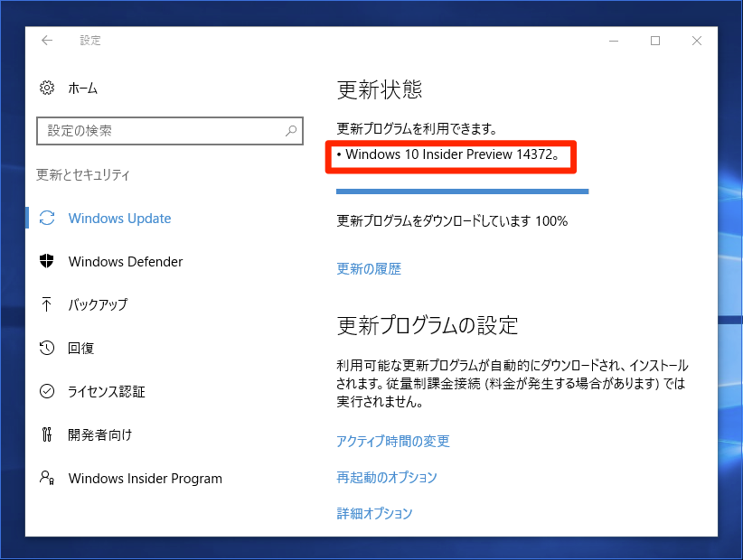Maximize the Settings window

[655, 41]
